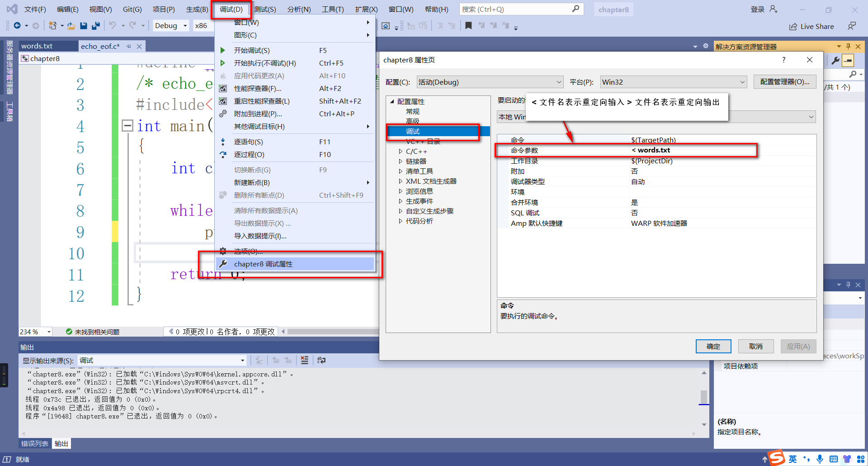This screenshot has height=466, width=868.
Task: Click the microphone icon in the IME bar
Action: 820,459
